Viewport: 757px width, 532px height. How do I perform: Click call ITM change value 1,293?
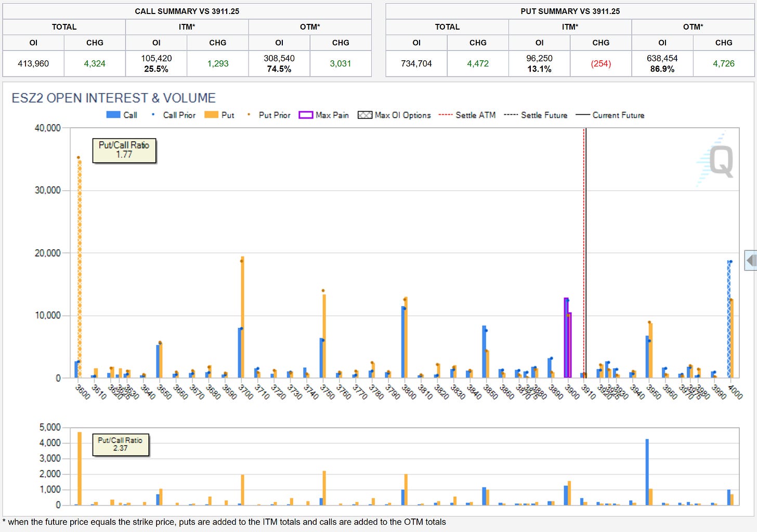coord(218,63)
